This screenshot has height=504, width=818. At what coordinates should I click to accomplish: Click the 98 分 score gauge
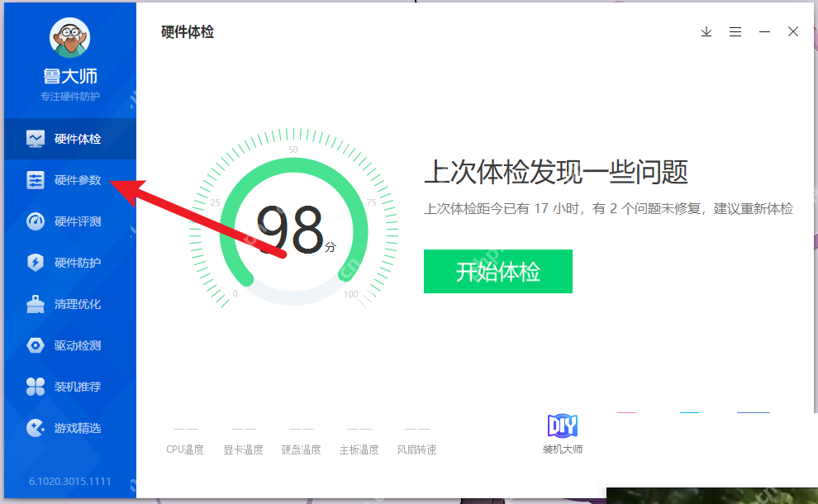click(293, 219)
